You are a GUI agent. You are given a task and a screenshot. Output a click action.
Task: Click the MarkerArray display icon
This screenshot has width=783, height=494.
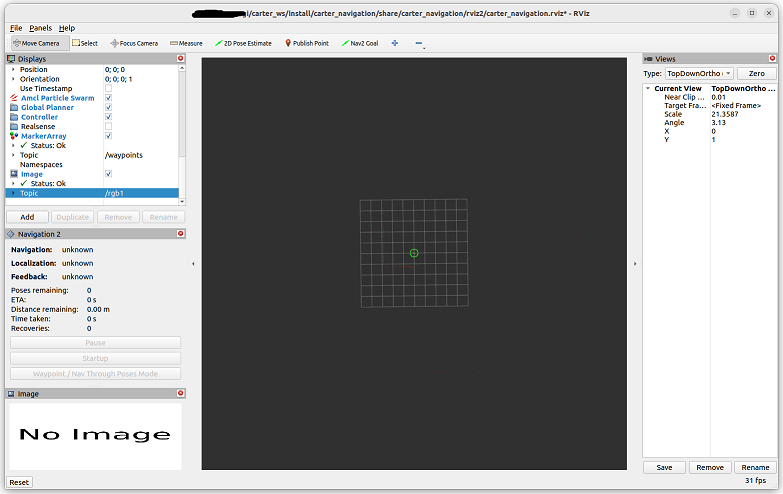(x=14, y=136)
